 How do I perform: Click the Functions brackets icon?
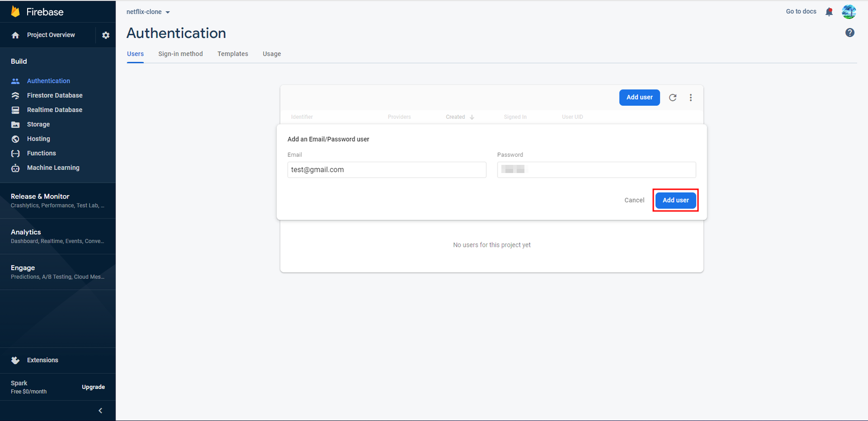click(15, 154)
